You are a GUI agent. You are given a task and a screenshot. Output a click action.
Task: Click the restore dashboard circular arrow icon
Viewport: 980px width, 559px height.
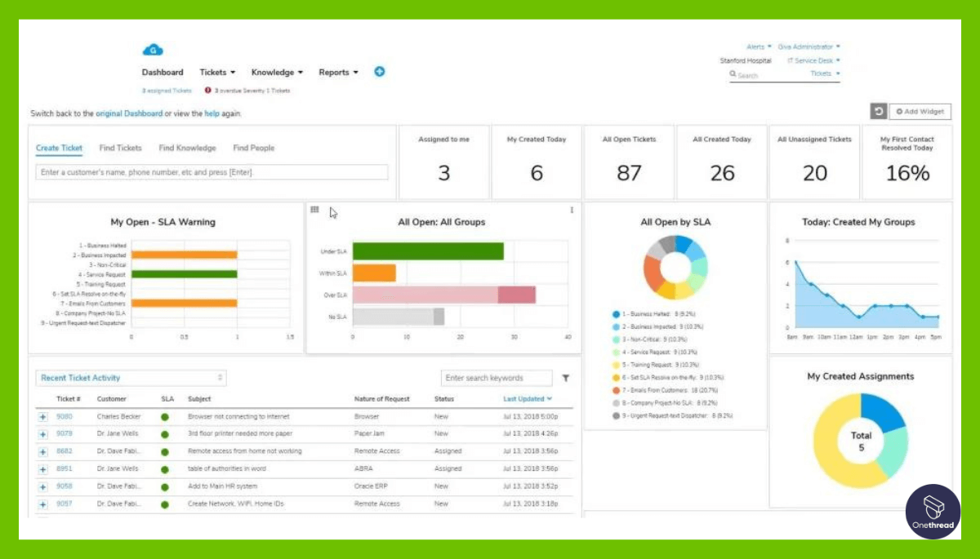[878, 111]
